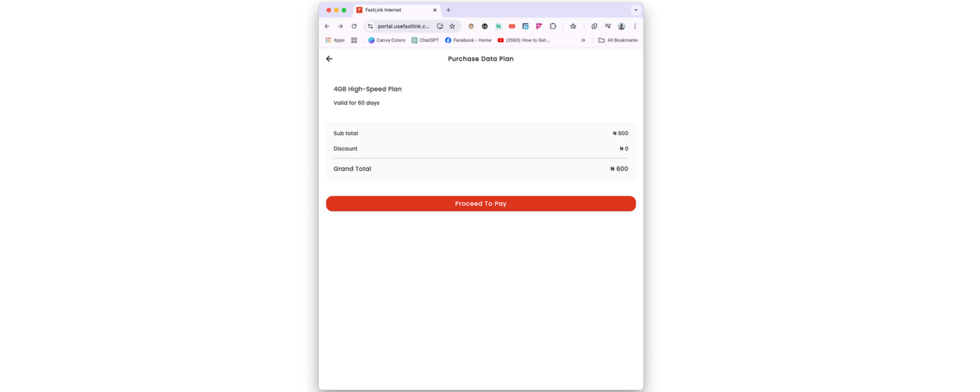
Task: Click the green N extension icon
Action: coord(498,26)
